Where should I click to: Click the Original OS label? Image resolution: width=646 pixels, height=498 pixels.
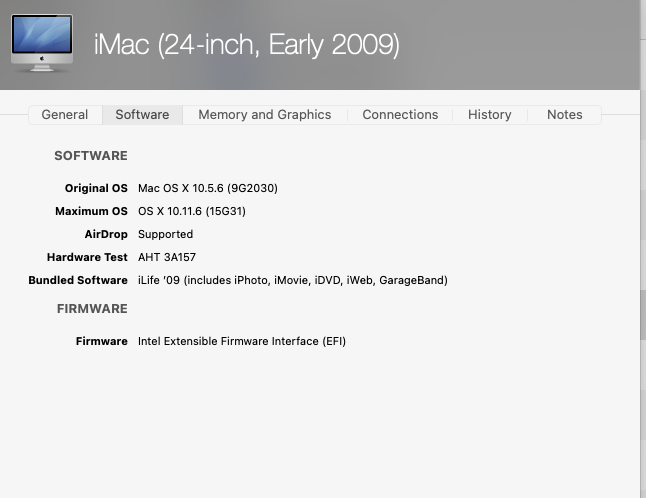tap(96, 188)
